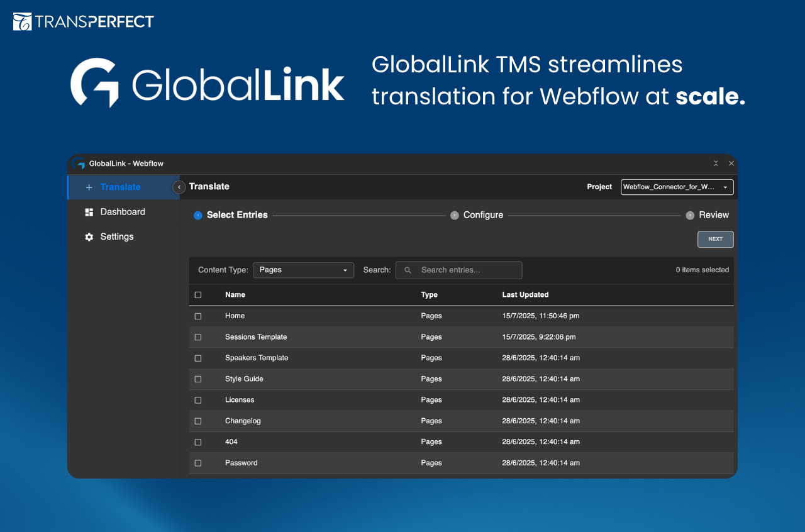Image resolution: width=805 pixels, height=532 pixels.
Task: Click the Pages type in Home row
Action: point(431,316)
